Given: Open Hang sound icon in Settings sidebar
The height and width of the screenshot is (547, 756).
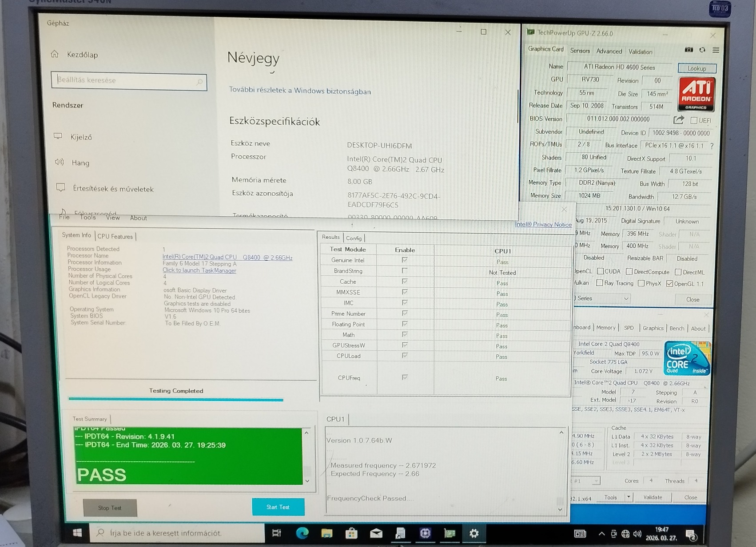Looking at the screenshot, I should [x=59, y=162].
